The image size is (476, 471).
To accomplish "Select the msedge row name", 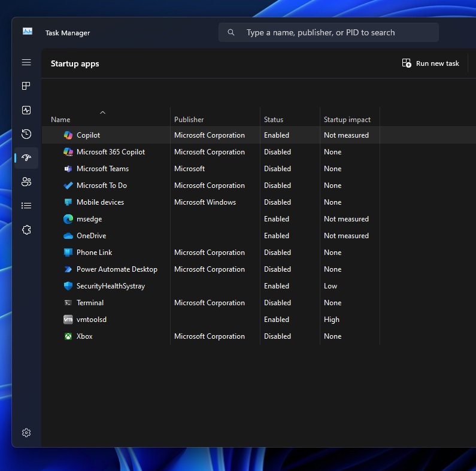I will [x=89, y=219].
